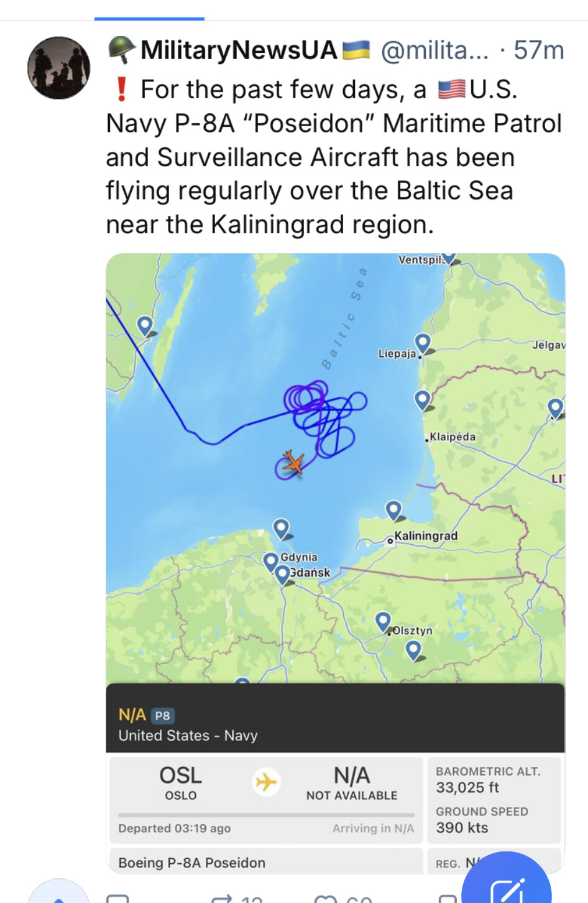Select the map pin north of Klaipėda
Viewport: 588px width, 903px height.
(423, 399)
